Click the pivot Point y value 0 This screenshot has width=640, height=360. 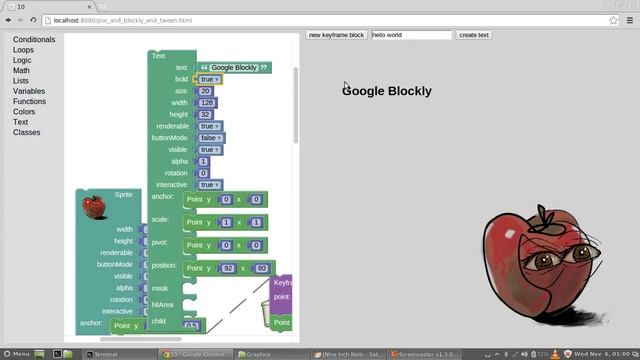[226, 245]
